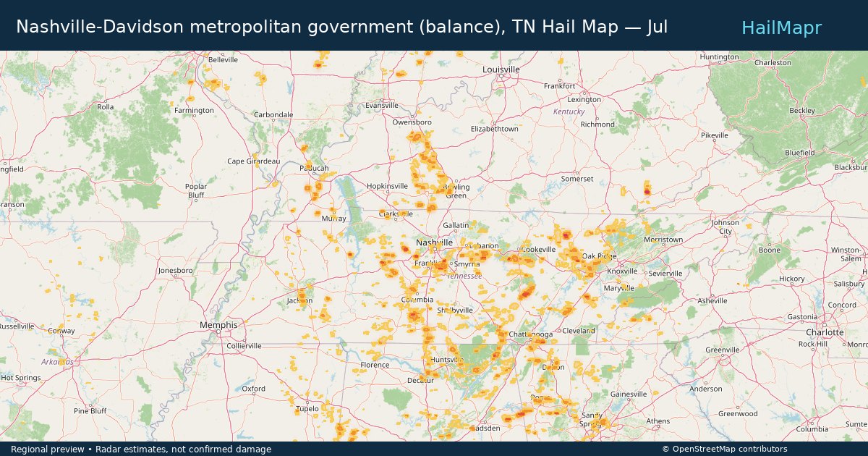Click the HailMapr logo text

781,28
